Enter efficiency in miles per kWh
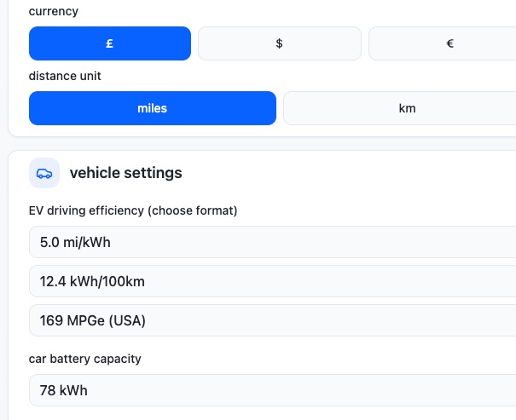The width and height of the screenshot is (516, 420). (x=273, y=242)
